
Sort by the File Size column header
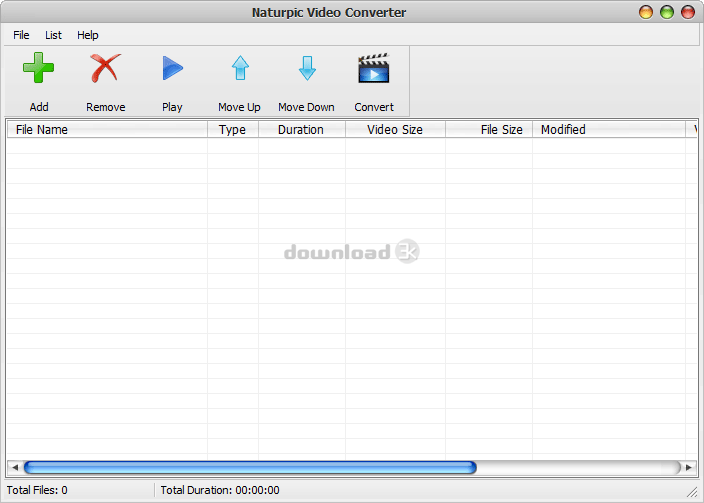489,129
